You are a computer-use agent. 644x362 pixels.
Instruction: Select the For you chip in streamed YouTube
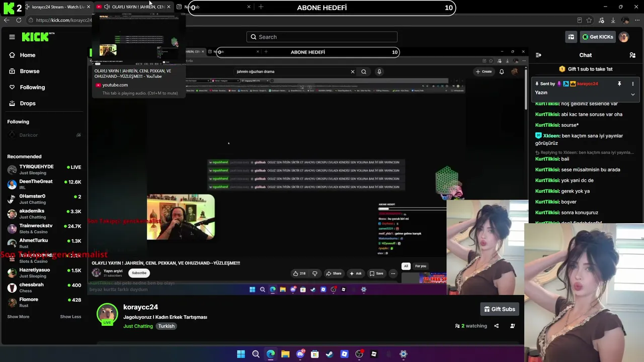point(421,266)
